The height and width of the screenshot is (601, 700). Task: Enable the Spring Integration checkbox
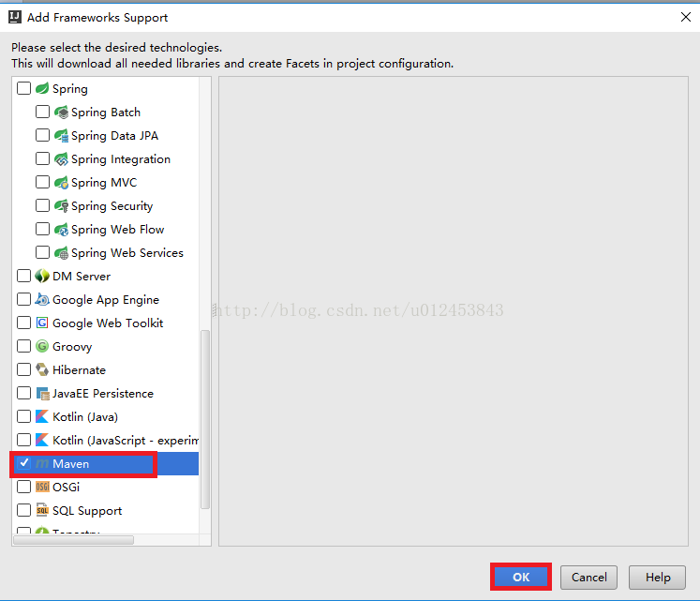42,158
